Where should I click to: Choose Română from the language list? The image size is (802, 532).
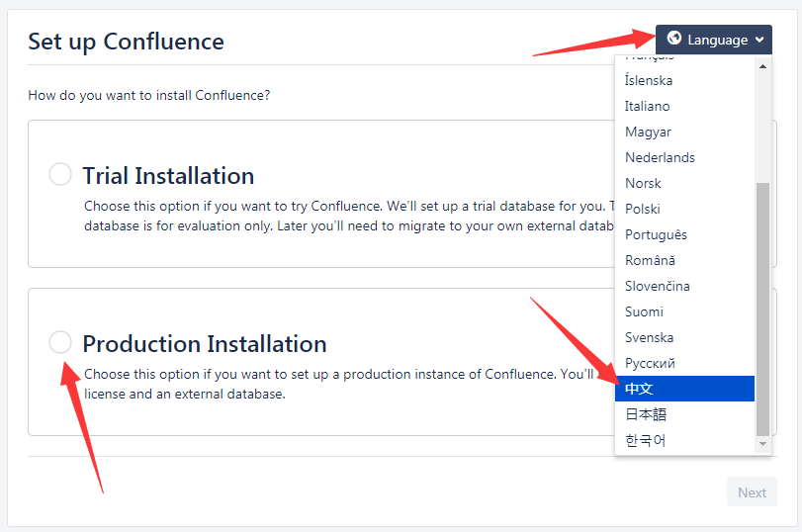684,260
